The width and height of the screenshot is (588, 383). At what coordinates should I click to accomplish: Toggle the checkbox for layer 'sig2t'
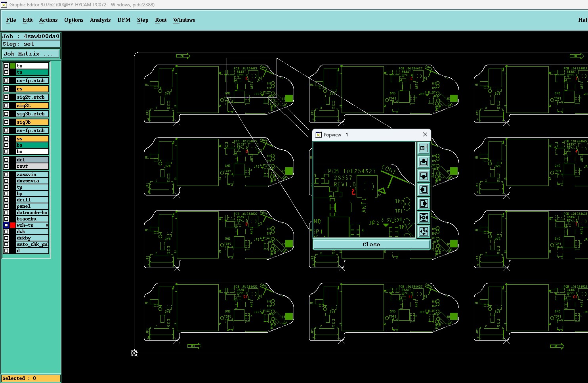coord(6,105)
